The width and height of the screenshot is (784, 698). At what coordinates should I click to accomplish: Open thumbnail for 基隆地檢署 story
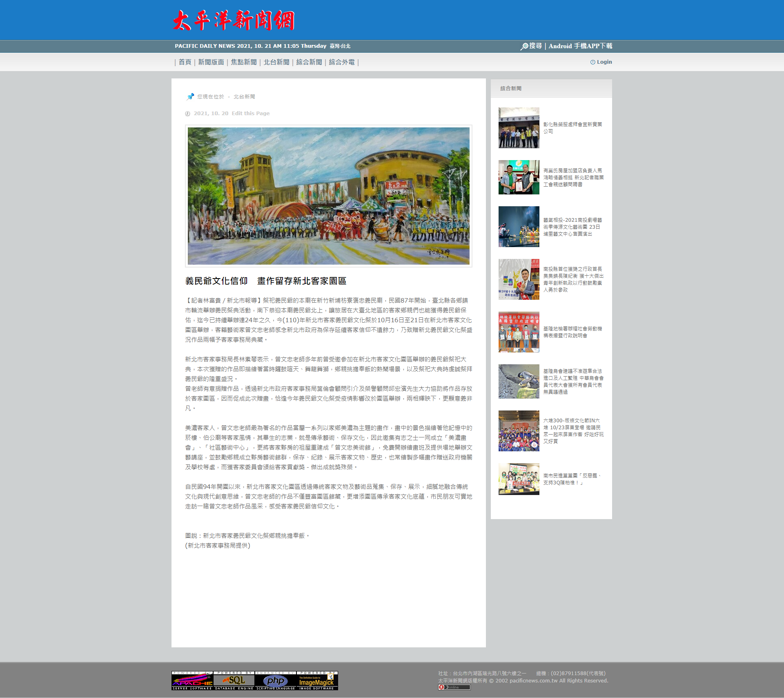519,332
